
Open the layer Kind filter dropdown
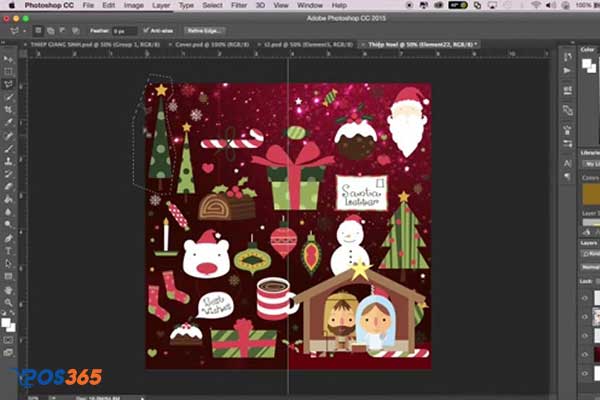click(x=590, y=254)
